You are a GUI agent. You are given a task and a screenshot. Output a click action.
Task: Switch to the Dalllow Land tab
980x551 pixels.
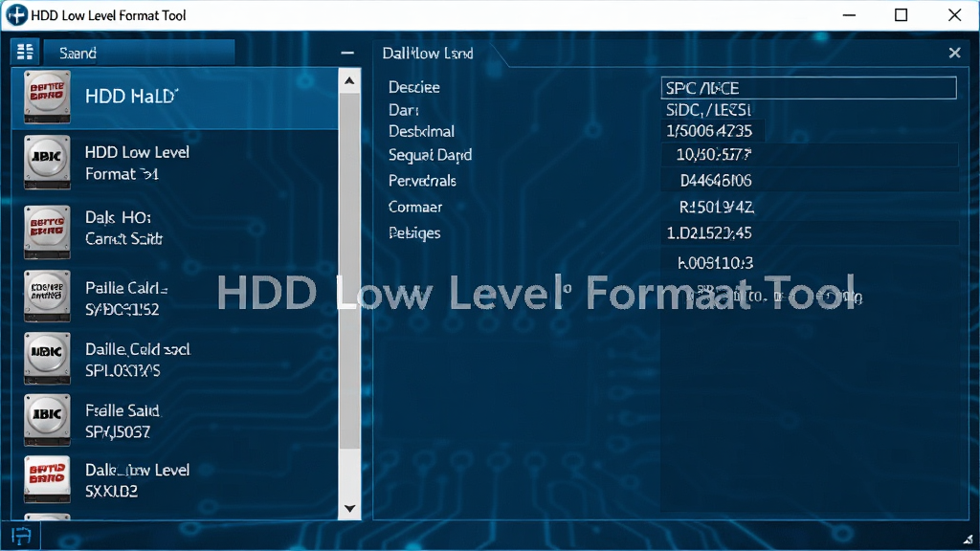[x=428, y=54]
